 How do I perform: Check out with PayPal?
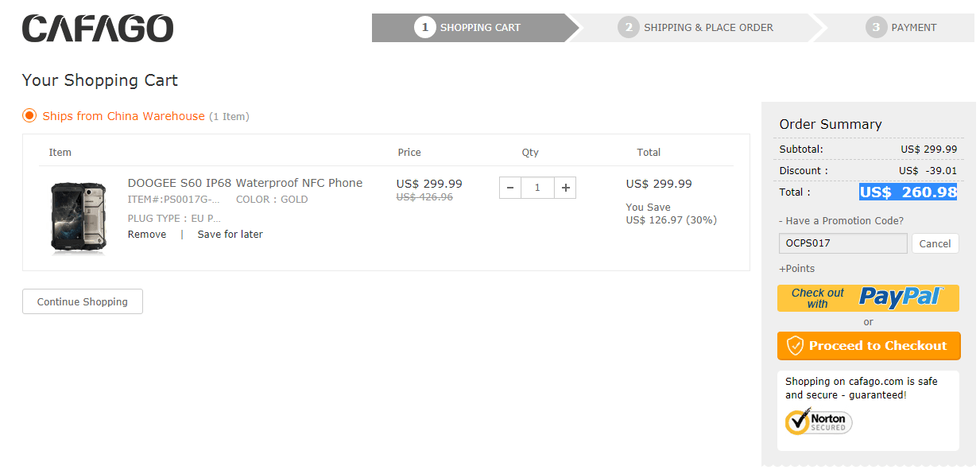click(x=868, y=298)
